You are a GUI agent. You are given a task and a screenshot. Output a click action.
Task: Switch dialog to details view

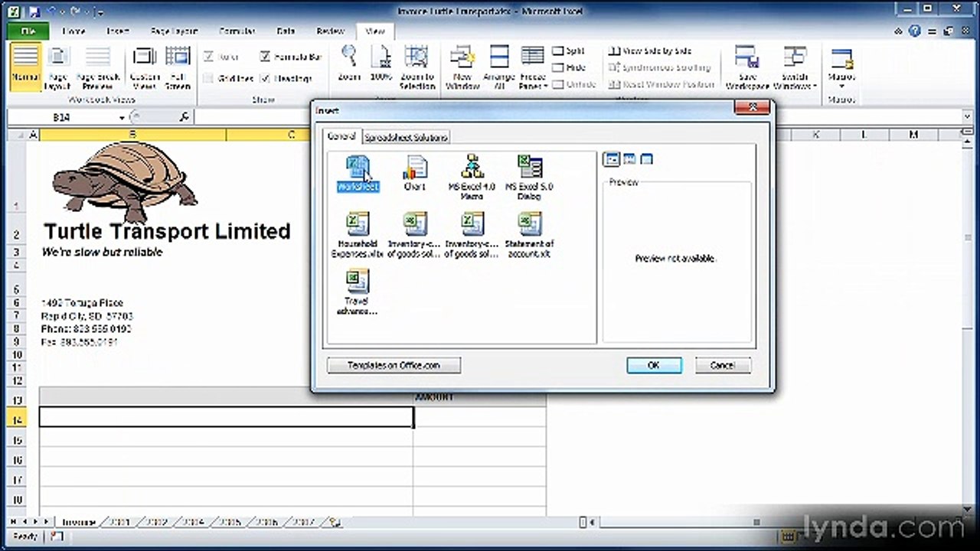[647, 159]
